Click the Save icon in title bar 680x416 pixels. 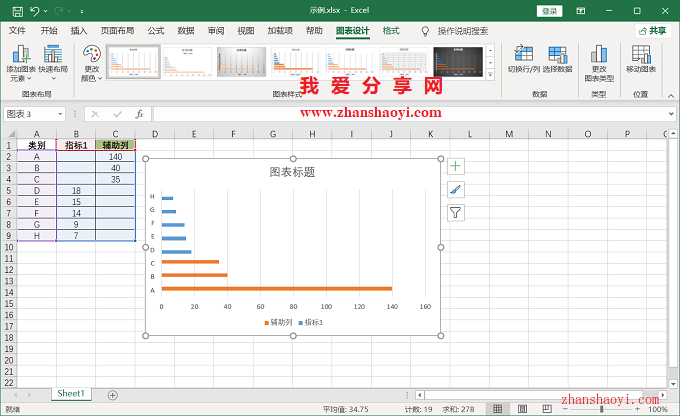pyautogui.click(x=17, y=11)
